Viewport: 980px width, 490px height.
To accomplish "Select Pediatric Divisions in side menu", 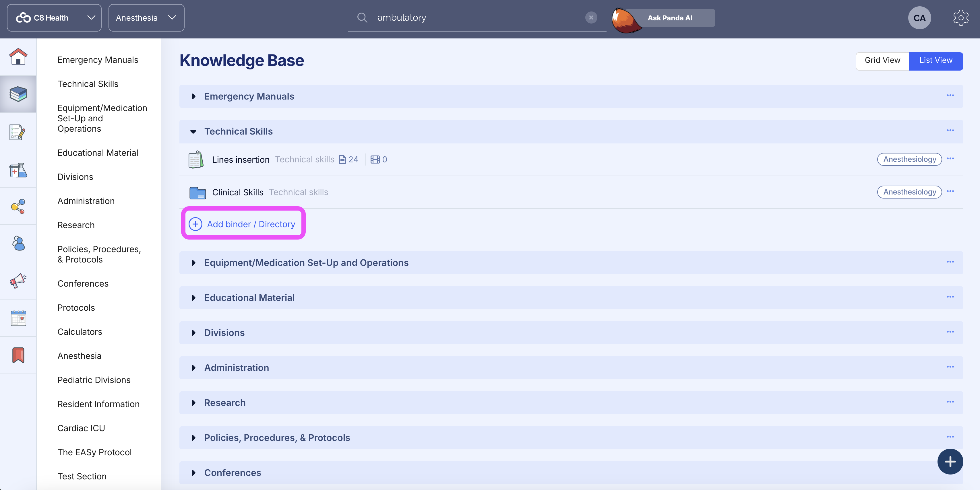I will (94, 380).
